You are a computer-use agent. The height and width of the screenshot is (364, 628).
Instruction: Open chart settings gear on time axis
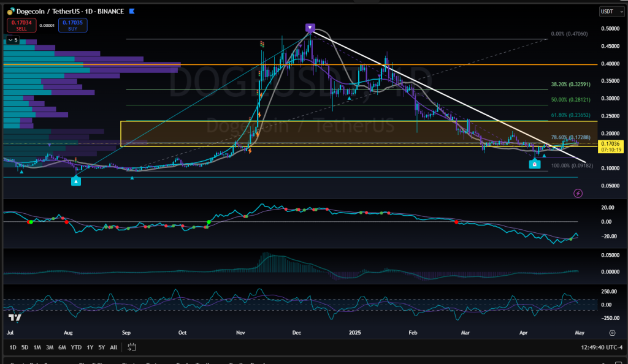point(612,333)
